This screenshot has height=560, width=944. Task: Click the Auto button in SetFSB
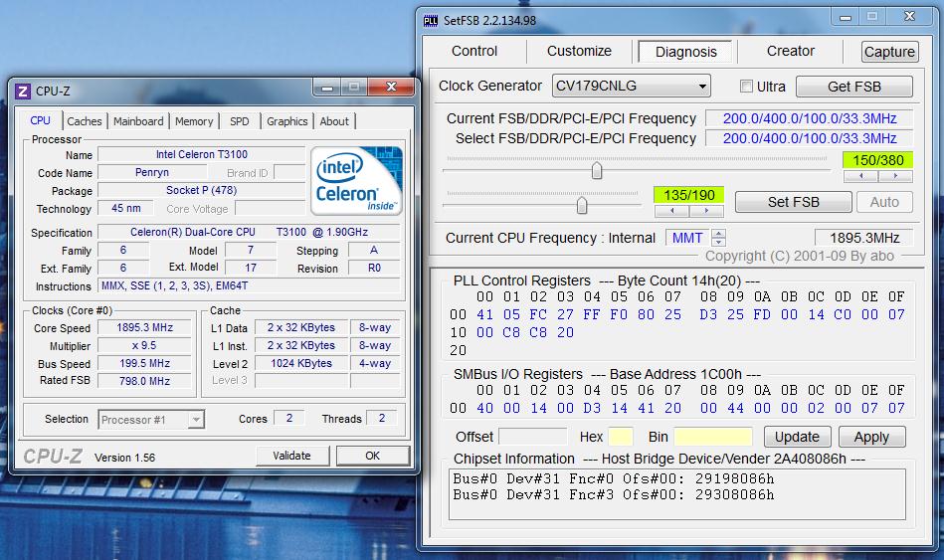[884, 202]
